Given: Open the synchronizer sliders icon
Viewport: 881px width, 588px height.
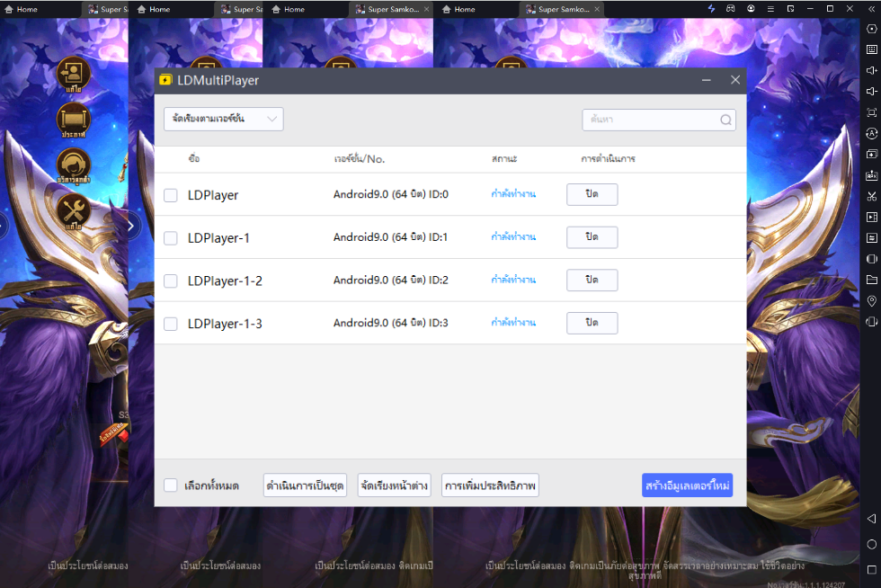Looking at the screenshot, I should coord(871,237).
